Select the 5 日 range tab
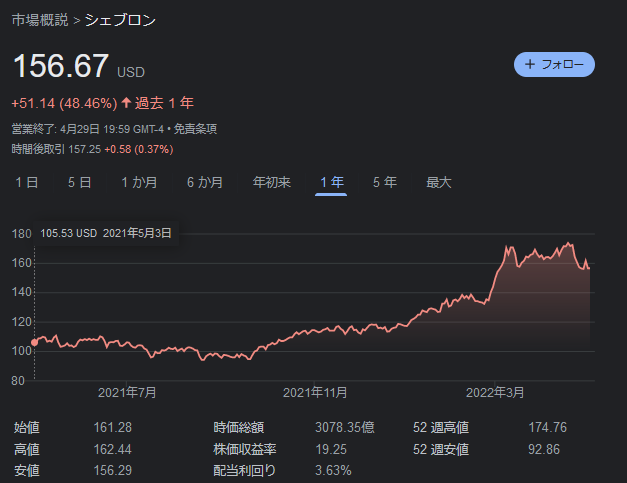 point(80,183)
